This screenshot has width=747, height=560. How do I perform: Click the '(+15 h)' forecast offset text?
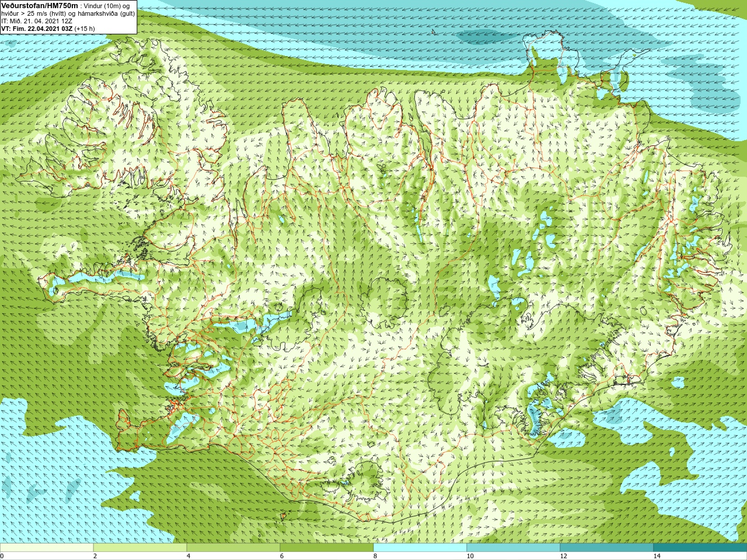tap(85, 28)
